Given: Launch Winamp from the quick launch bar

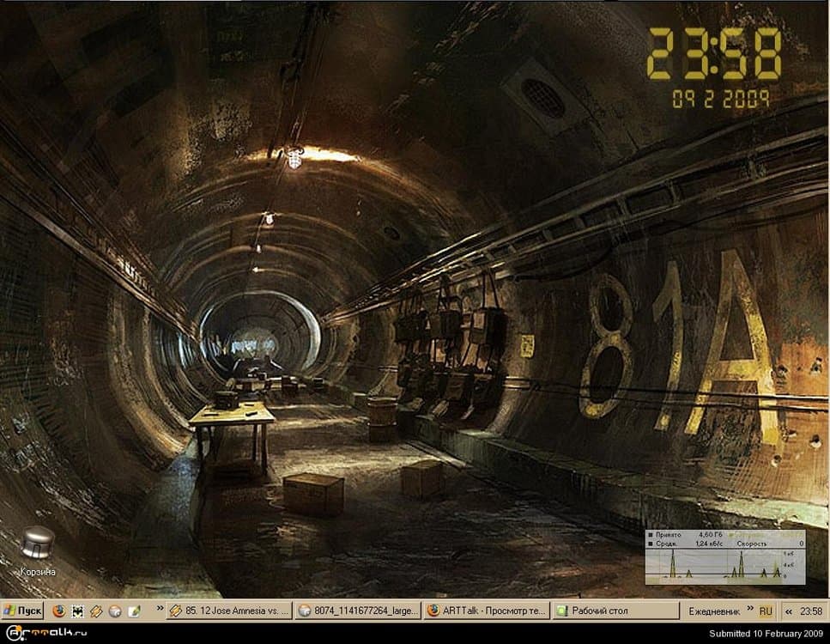Looking at the screenshot, I should [96, 611].
